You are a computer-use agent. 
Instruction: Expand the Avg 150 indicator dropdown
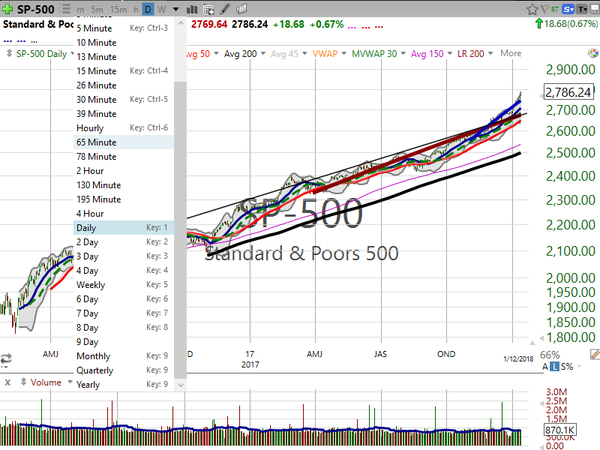pyautogui.click(x=450, y=54)
